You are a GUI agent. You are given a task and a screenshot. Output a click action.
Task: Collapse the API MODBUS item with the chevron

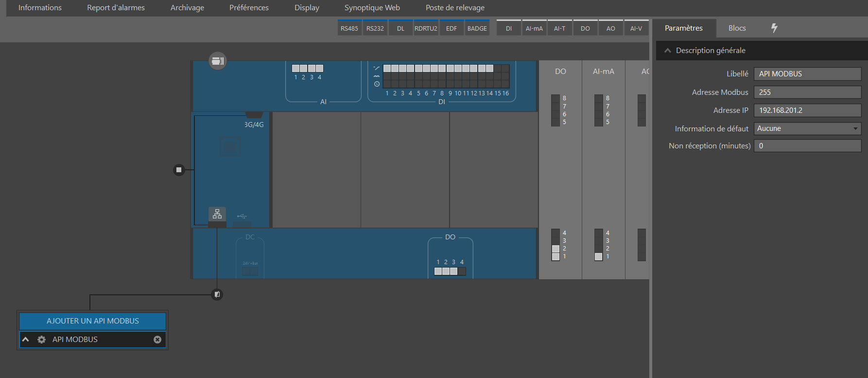point(26,340)
